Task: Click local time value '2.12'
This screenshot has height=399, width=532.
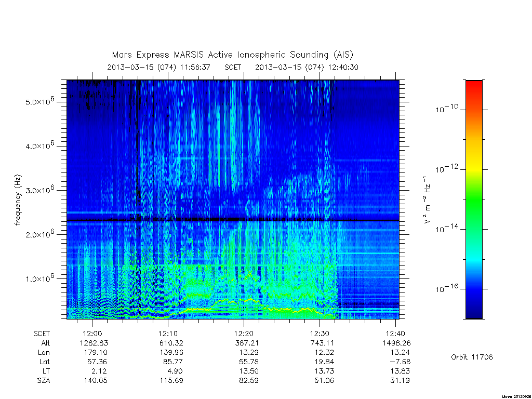Action: click(x=99, y=371)
